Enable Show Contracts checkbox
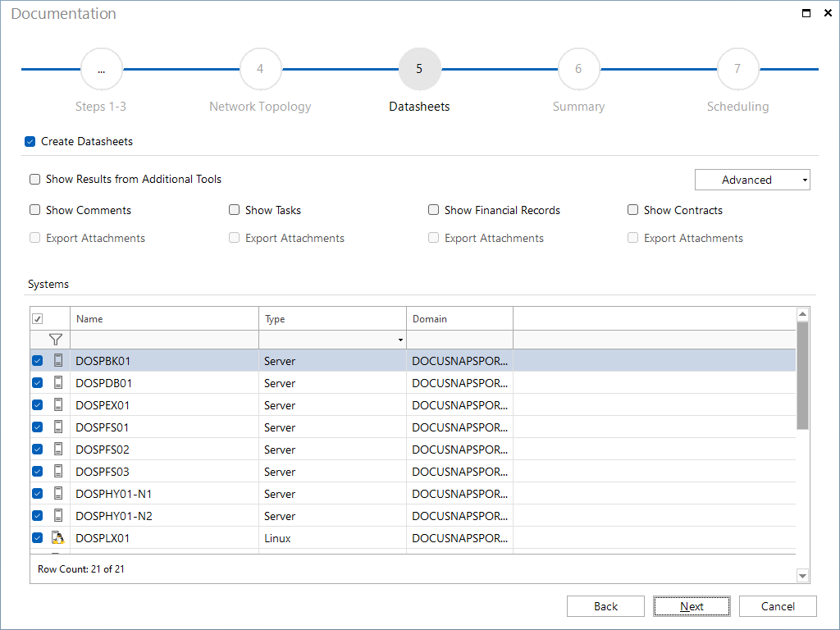The image size is (840, 630). (632, 210)
